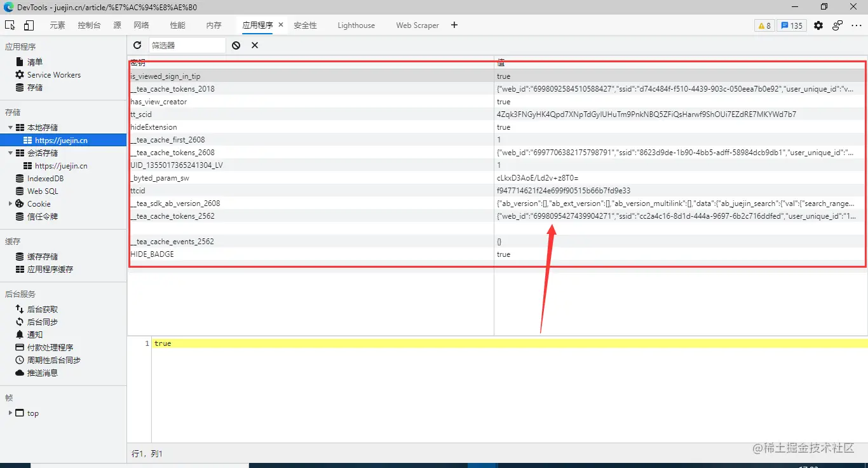This screenshot has height=468, width=868.
Task: Select the UID_1355017365241304_LV key
Action: (x=177, y=165)
